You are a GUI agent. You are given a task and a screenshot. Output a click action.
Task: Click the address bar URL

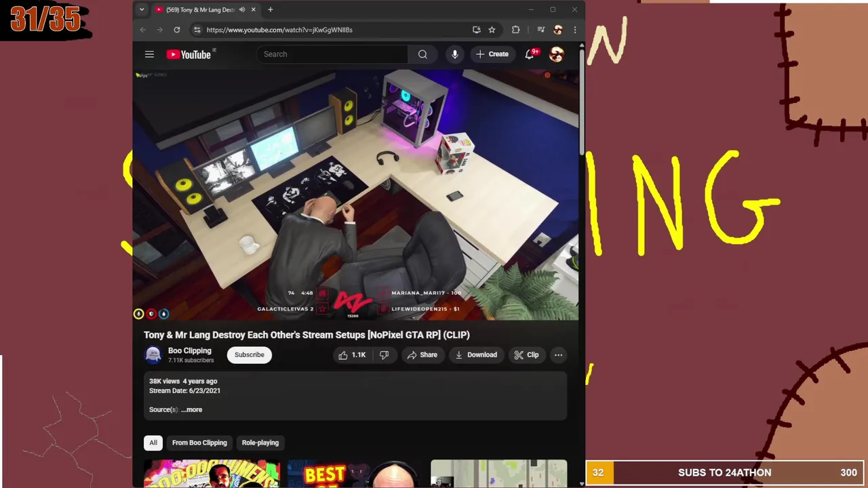point(279,30)
